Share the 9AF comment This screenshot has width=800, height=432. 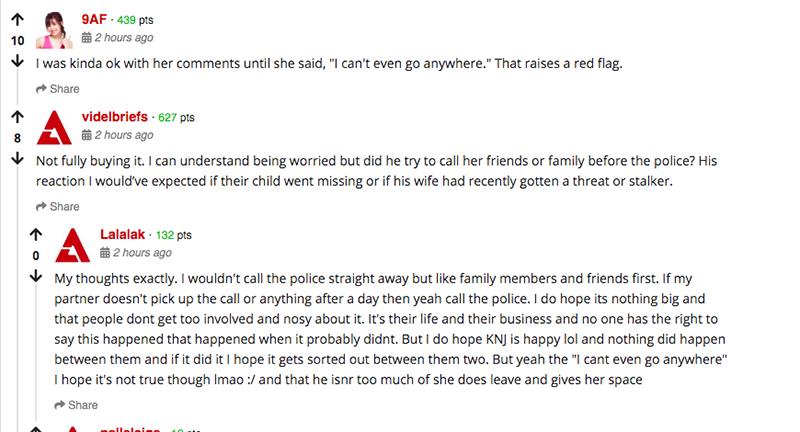tap(58, 89)
